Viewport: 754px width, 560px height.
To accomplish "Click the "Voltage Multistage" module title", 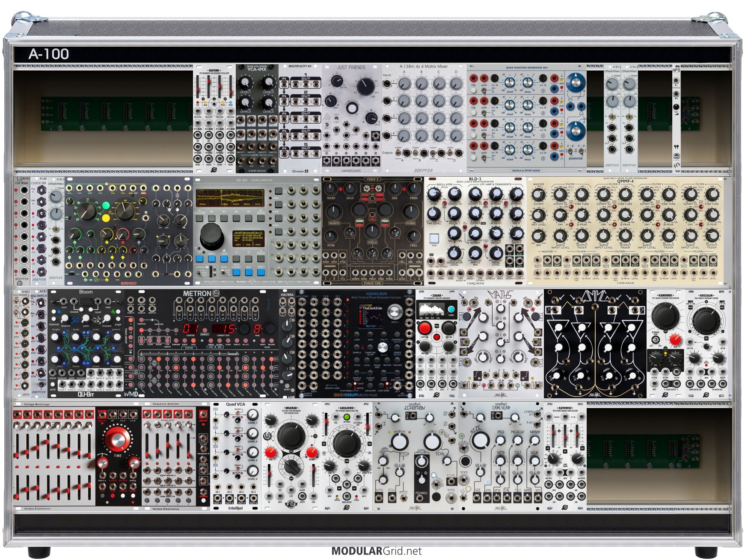I will coord(36,404).
